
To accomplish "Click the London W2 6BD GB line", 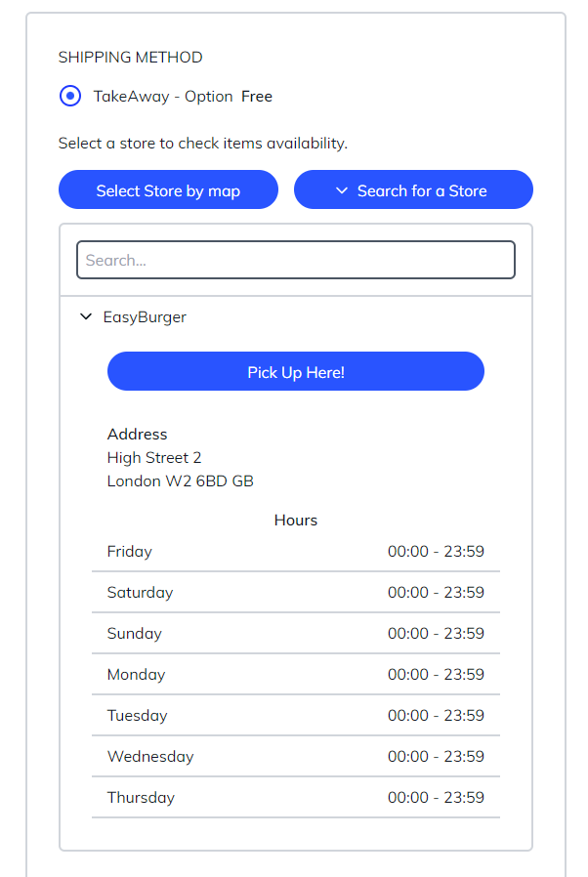I will coord(180,481).
